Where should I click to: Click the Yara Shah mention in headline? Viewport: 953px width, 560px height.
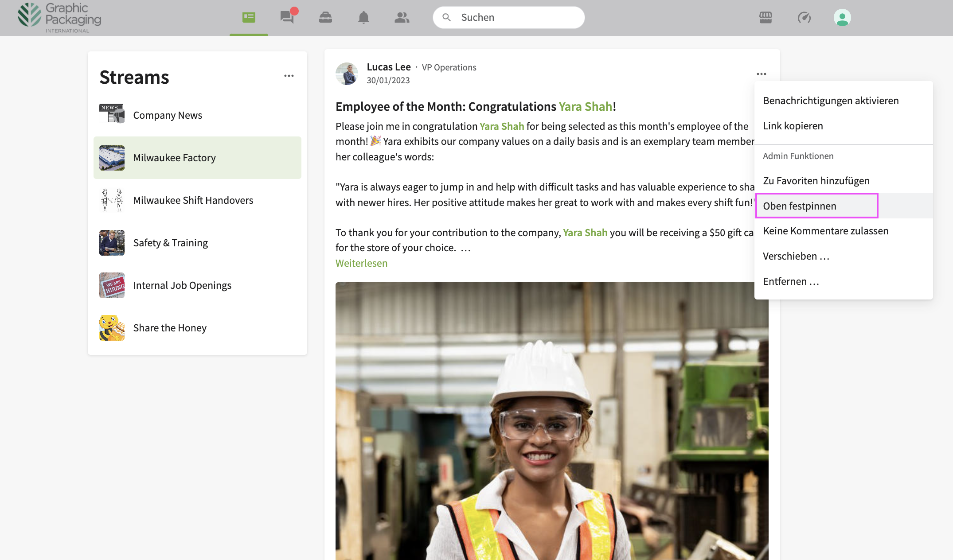[585, 106]
